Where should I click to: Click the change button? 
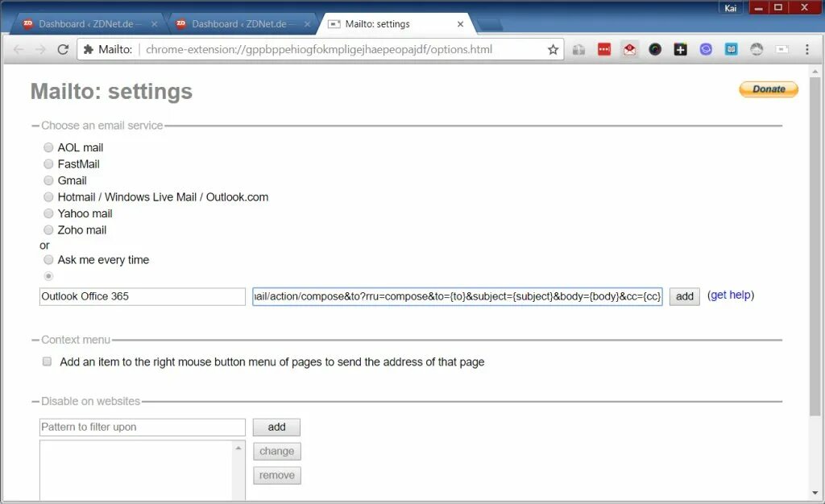coord(277,452)
